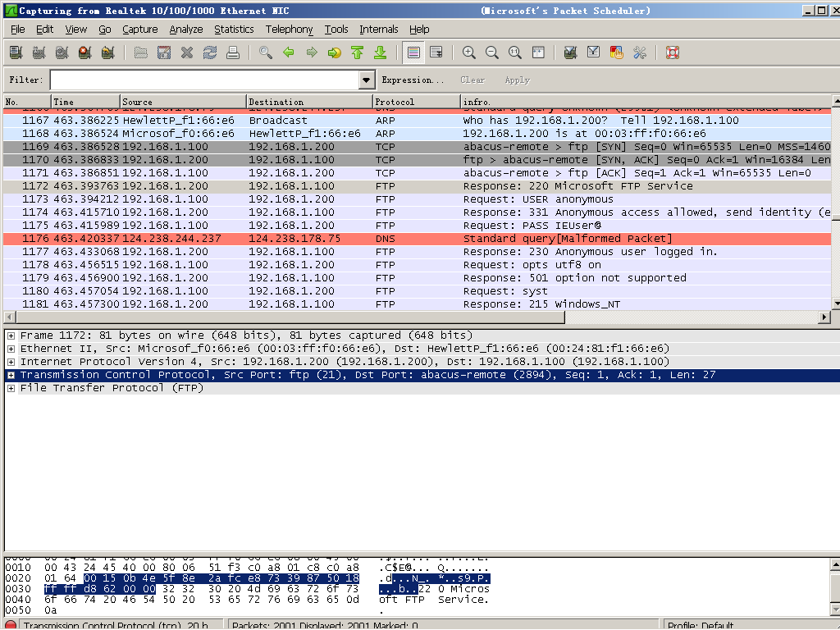The height and width of the screenshot is (630, 840).
Task: Sort packets by the Source column header
Action: tap(183, 102)
